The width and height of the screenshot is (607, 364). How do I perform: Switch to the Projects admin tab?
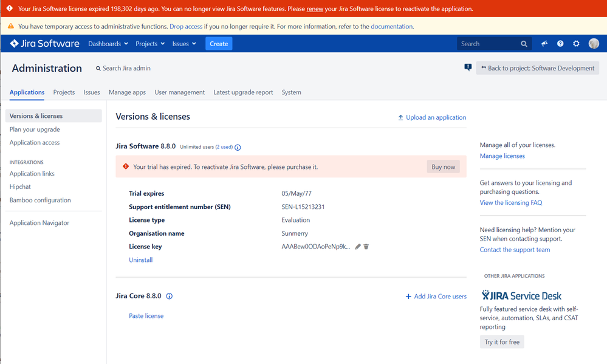[x=64, y=92]
